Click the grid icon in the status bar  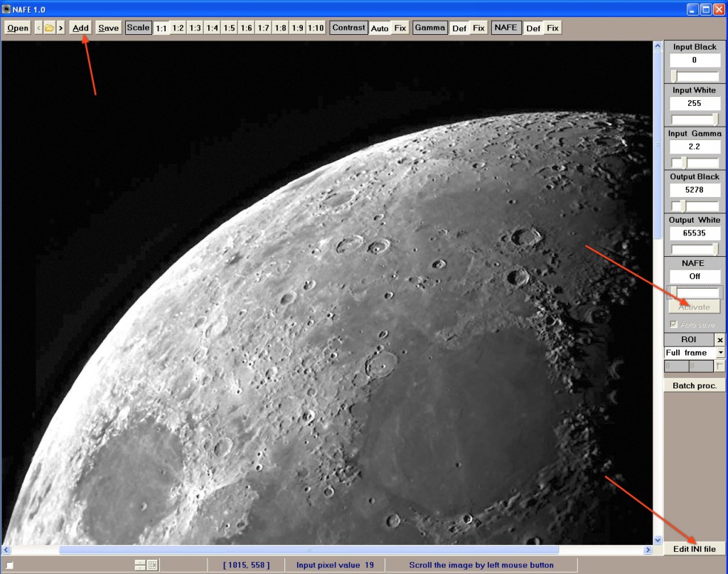click(152, 565)
